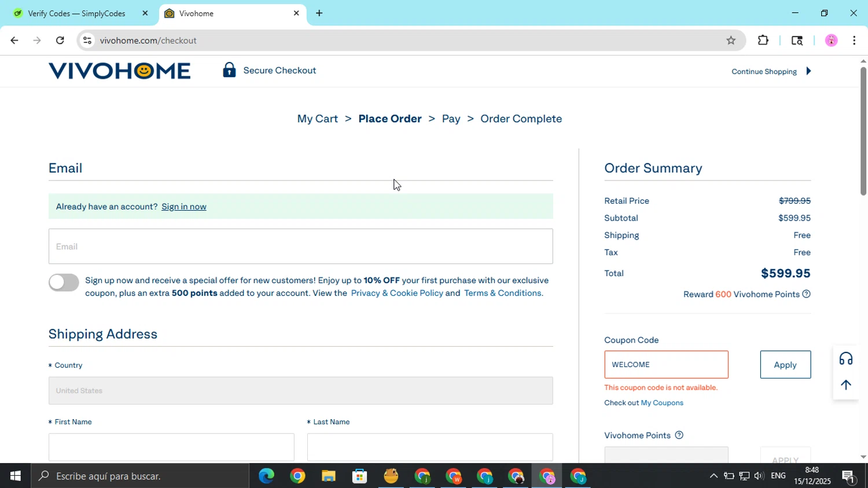Click the total price $599.95
This screenshot has width=868, height=488.
[x=785, y=273]
